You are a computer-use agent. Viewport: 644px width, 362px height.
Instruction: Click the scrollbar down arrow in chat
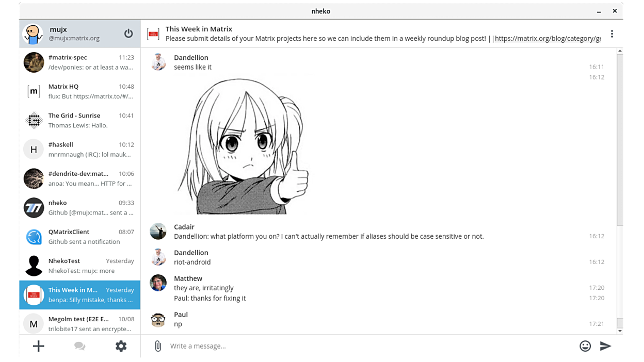pyautogui.click(x=620, y=331)
